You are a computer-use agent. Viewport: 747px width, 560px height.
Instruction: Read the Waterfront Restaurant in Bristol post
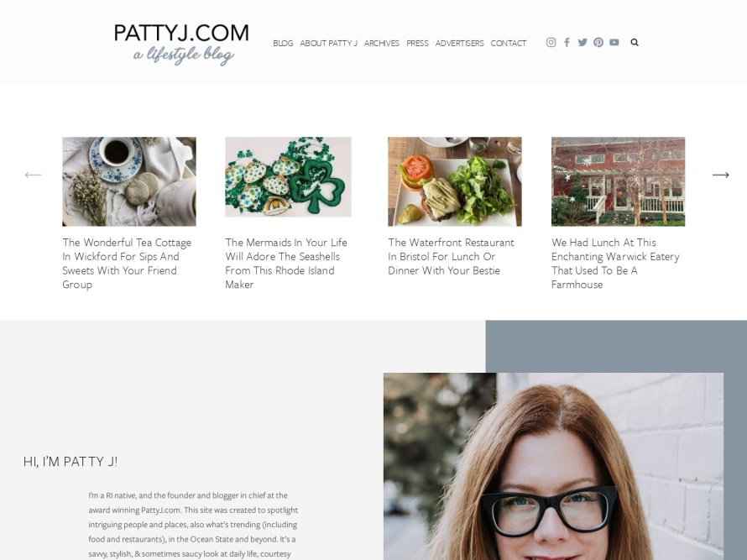pos(452,256)
